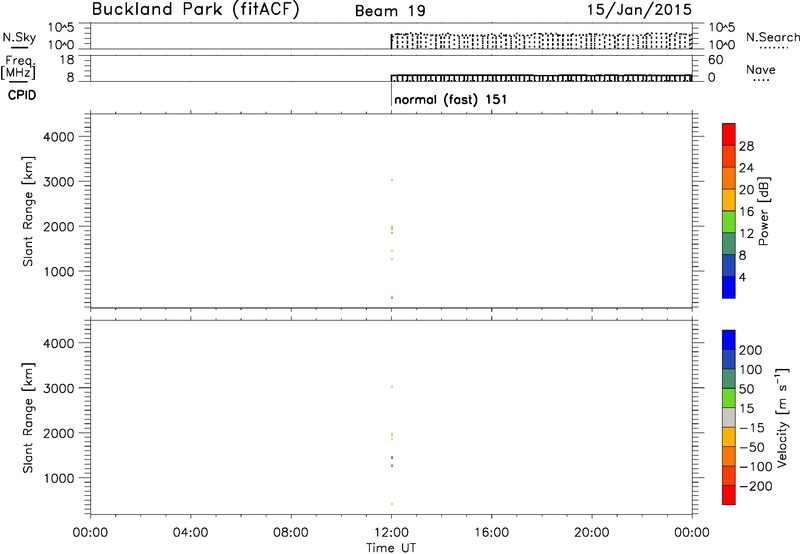Viewport: 800px width, 554px height.
Task: Choose the -100 to -200 red-orange Velocity swatch
Action: [729, 475]
